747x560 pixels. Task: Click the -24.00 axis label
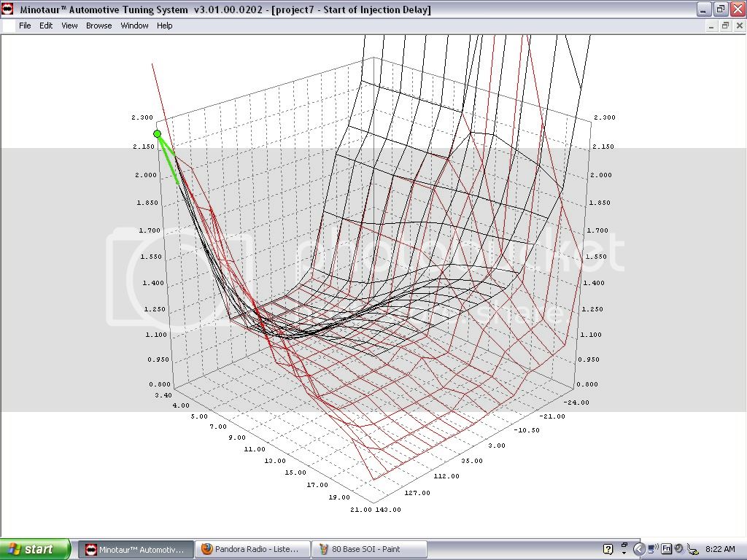point(576,402)
